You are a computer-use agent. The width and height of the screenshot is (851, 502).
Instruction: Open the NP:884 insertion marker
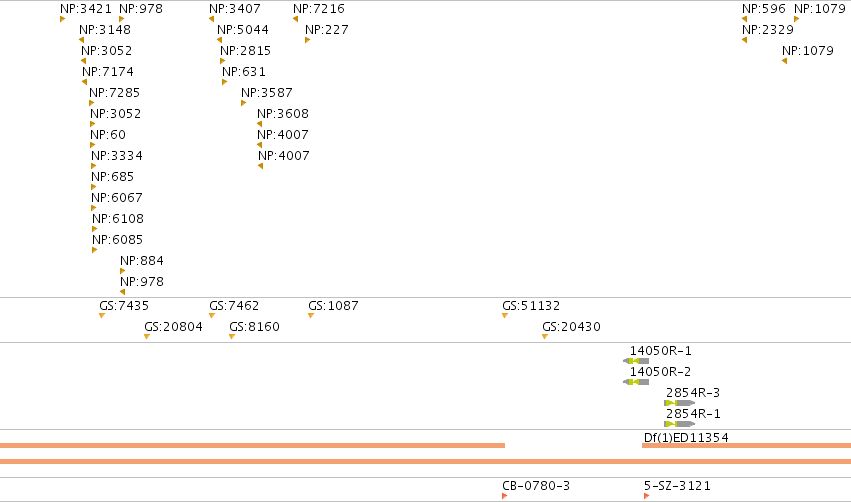pyautogui.click(x=122, y=271)
